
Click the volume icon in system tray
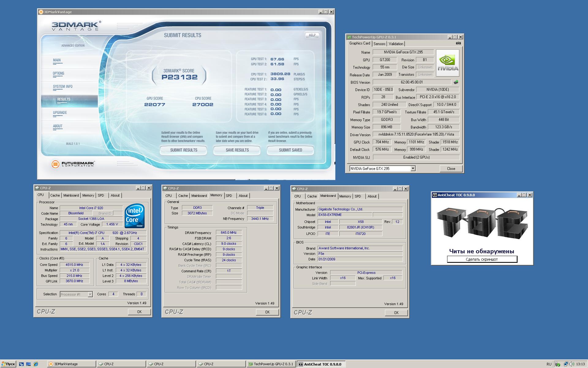click(x=572, y=364)
